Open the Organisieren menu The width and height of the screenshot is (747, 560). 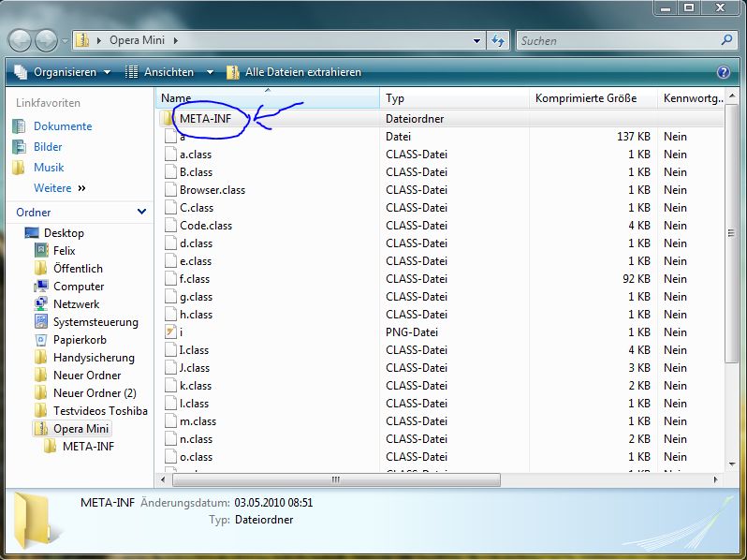(x=63, y=72)
